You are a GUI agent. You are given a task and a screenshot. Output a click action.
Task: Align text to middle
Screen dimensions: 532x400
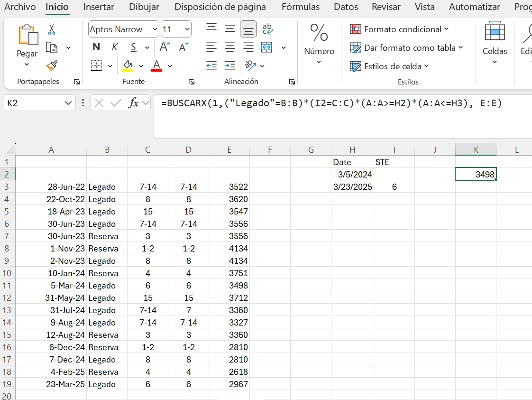pyautogui.click(x=229, y=29)
